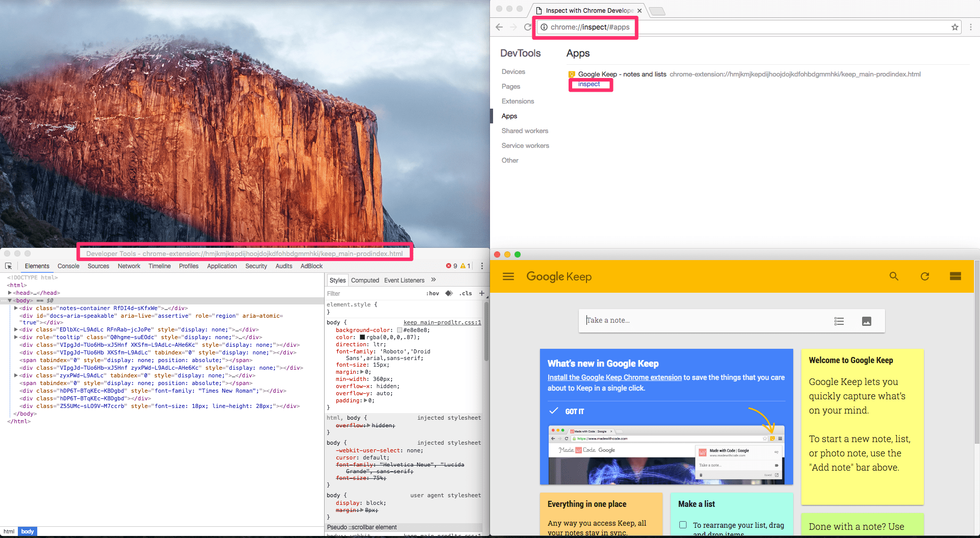Collapse the body element node

click(x=10, y=300)
